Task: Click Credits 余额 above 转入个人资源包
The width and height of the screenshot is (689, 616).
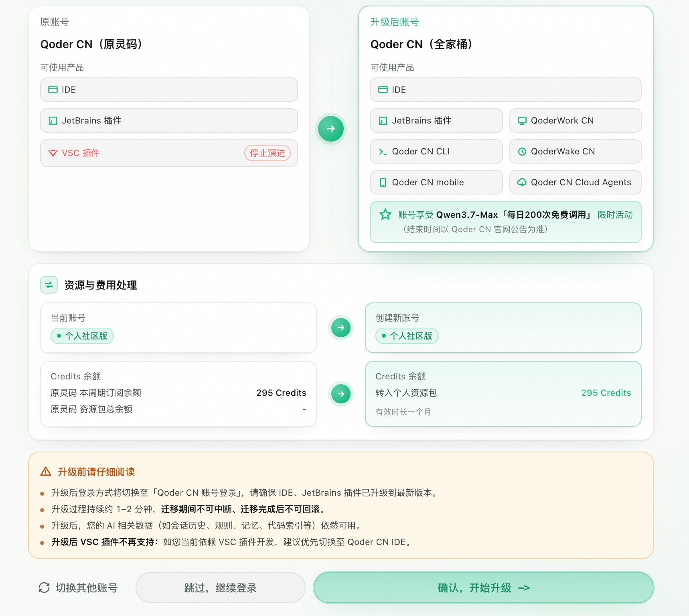Action: [x=401, y=377]
